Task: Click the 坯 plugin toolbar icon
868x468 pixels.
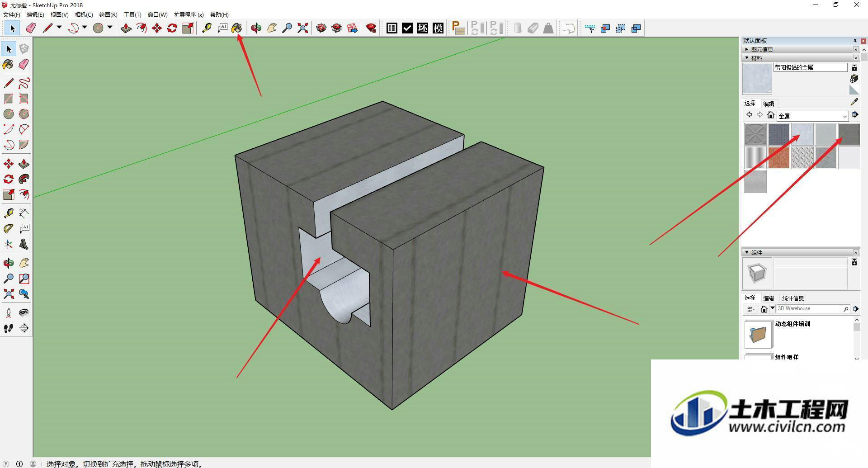Action: click(x=423, y=28)
